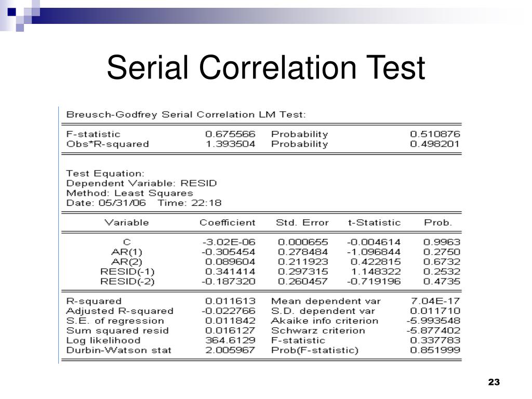The height and width of the screenshot is (399, 532).
Task: Select the F-statistic value 0.675566
Action: pos(230,134)
